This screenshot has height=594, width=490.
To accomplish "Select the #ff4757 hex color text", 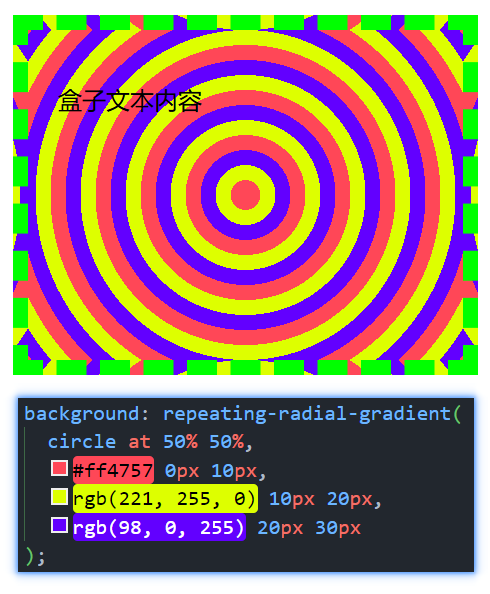I will tap(113, 470).
